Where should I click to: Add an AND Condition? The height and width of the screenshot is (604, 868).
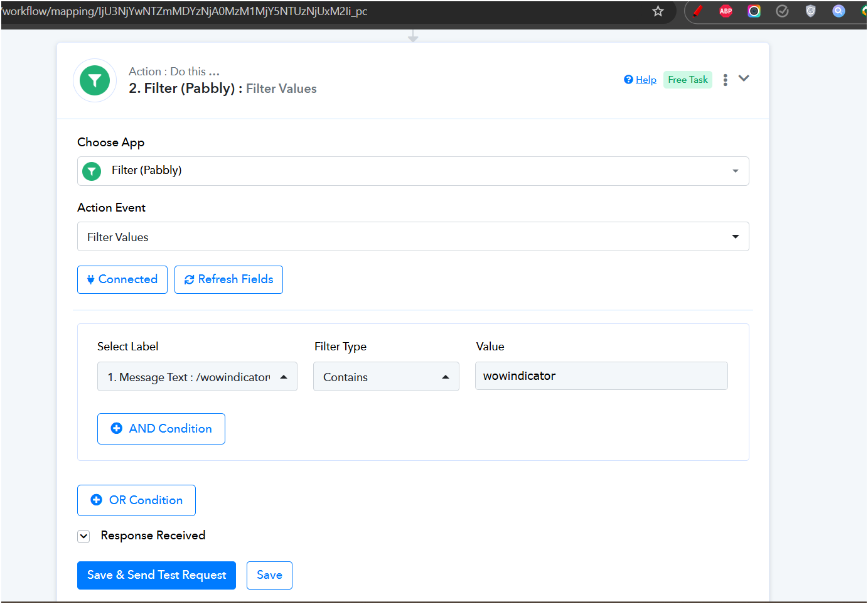point(161,429)
